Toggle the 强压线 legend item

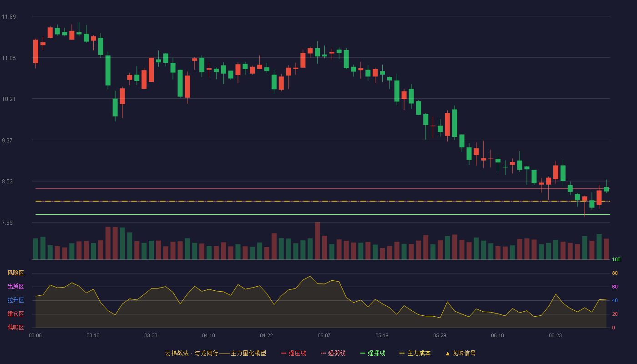293,353
